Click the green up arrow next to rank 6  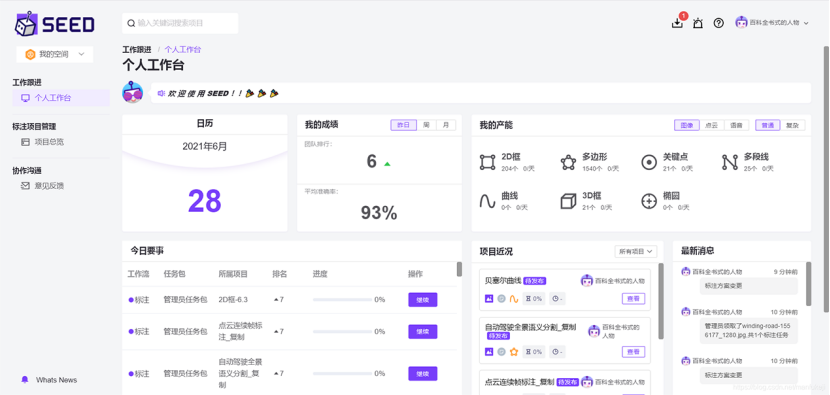point(387,164)
